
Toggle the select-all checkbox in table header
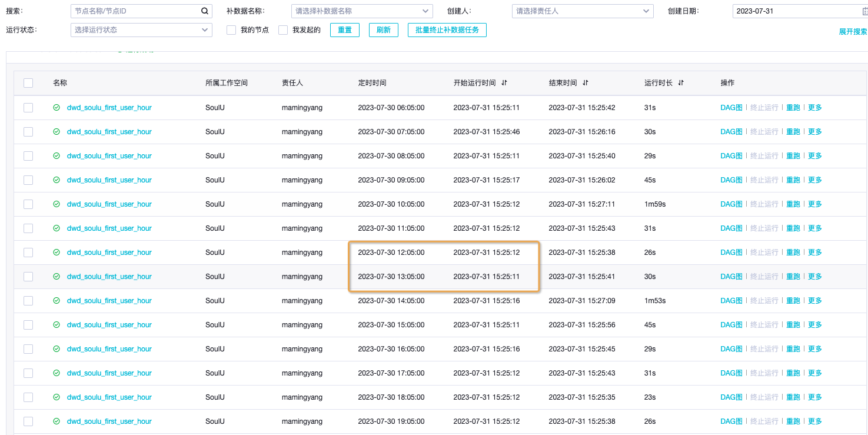tap(28, 83)
